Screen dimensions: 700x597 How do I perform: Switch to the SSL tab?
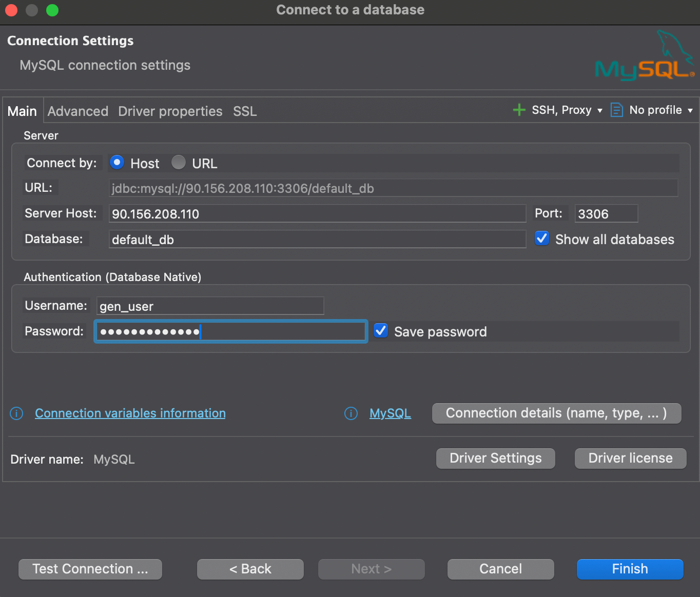coord(245,111)
